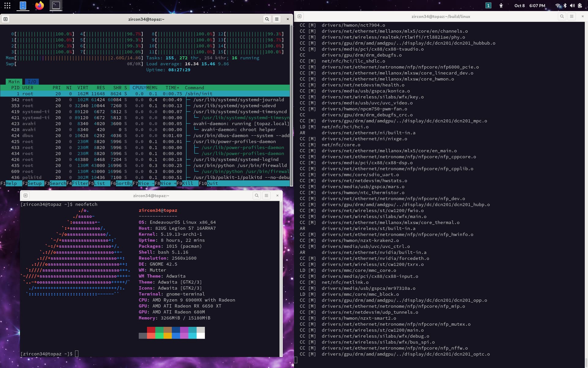Open new tab in neofetch terminal window
The image size is (588, 368).
[26, 196]
